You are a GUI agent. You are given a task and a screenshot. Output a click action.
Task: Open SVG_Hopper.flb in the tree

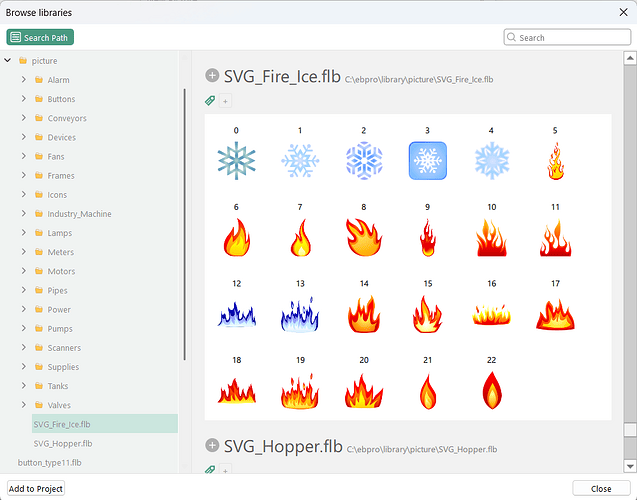pos(62,443)
